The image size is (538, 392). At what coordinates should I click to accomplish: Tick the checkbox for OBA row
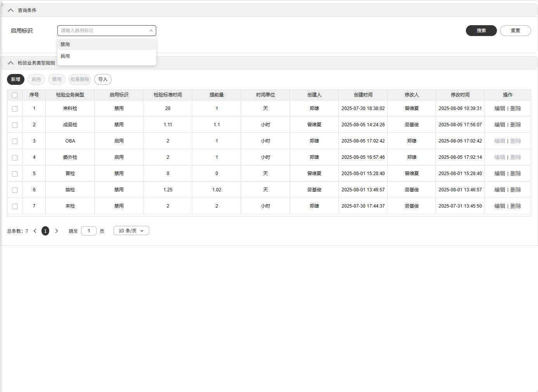15,141
